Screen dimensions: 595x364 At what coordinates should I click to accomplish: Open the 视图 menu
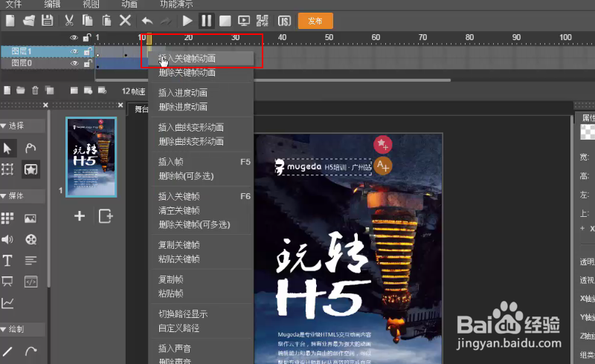pyautogui.click(x=91, y=4)
